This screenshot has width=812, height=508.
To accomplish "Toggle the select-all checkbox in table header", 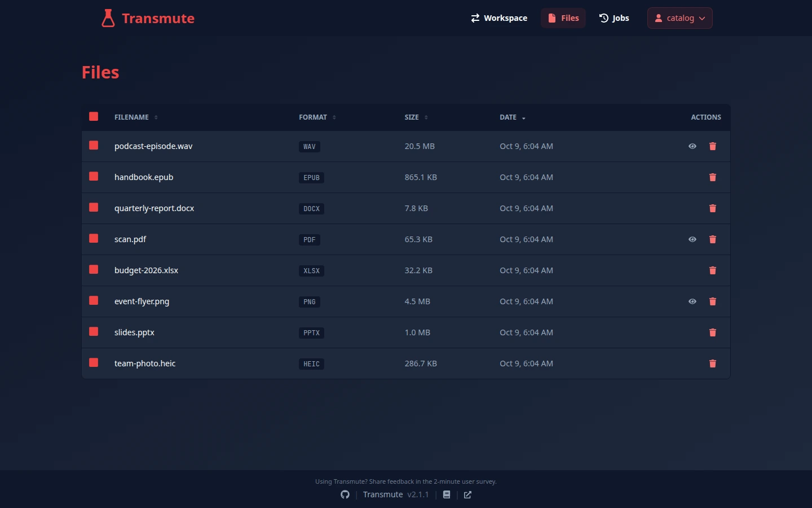I will pos(94,116).
